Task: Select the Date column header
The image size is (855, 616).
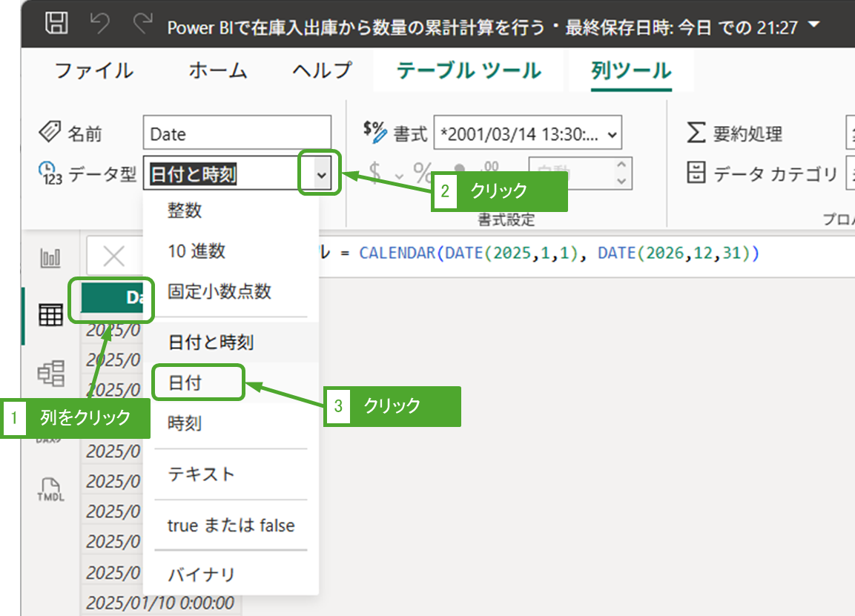Action: pyautogui.click(x=113, y=298)
